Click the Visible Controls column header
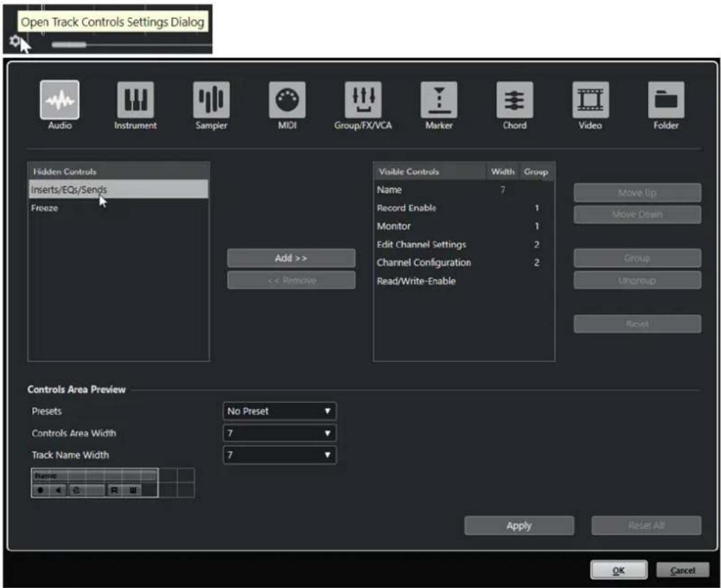 coord(430,171)
